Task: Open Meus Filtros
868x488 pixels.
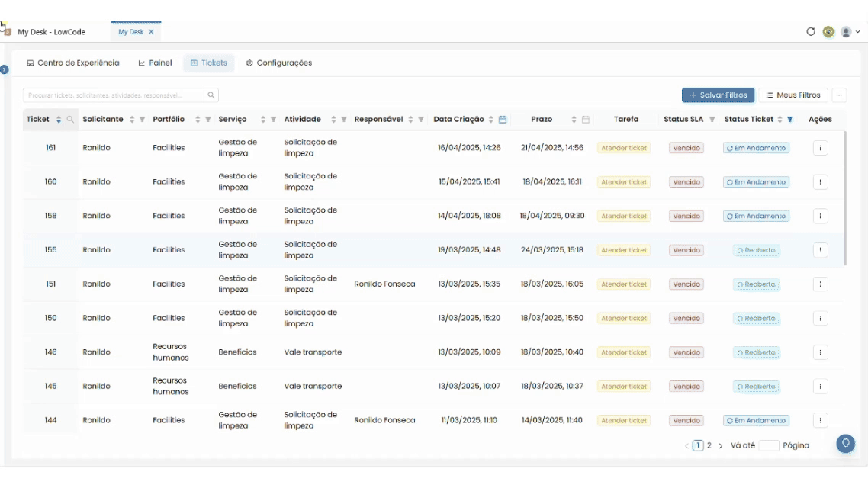Action: click(x=793, y=95)
